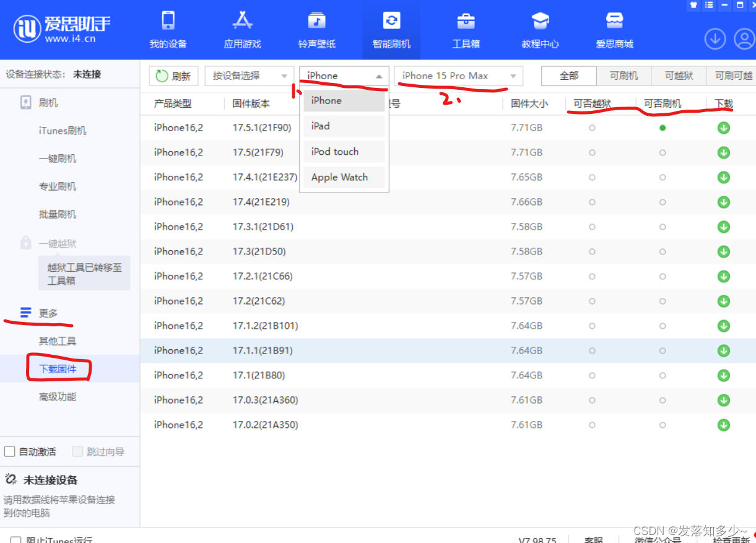Select 一键刷机 in the sidebar
Screen dimensions: 756x543
tap(58, 159)
